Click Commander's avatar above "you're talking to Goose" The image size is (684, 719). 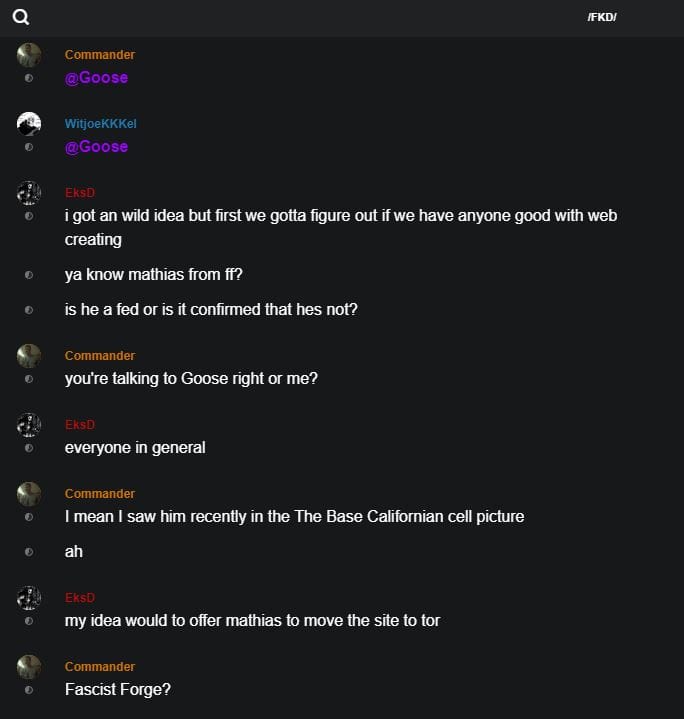(29, 356)
